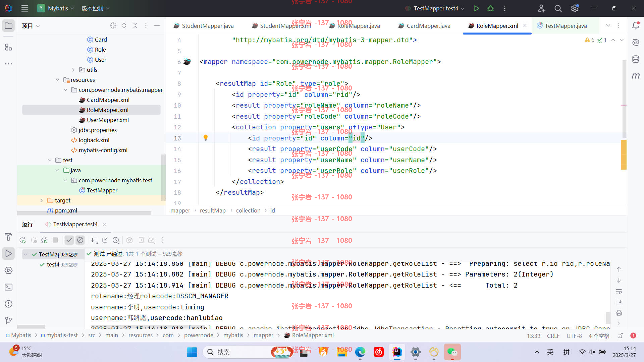Click the editor vertical scrollbar
Image resolution: width=644 pixels, height=362 pixels.
click(624, 99)
